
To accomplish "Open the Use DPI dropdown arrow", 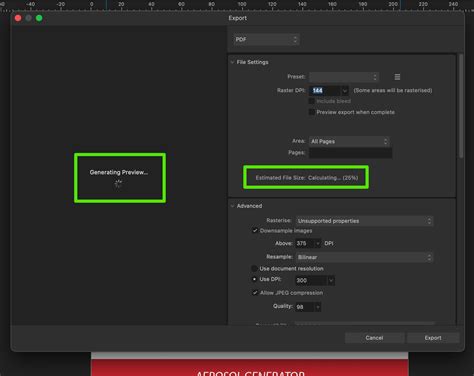I will [331, 280].
